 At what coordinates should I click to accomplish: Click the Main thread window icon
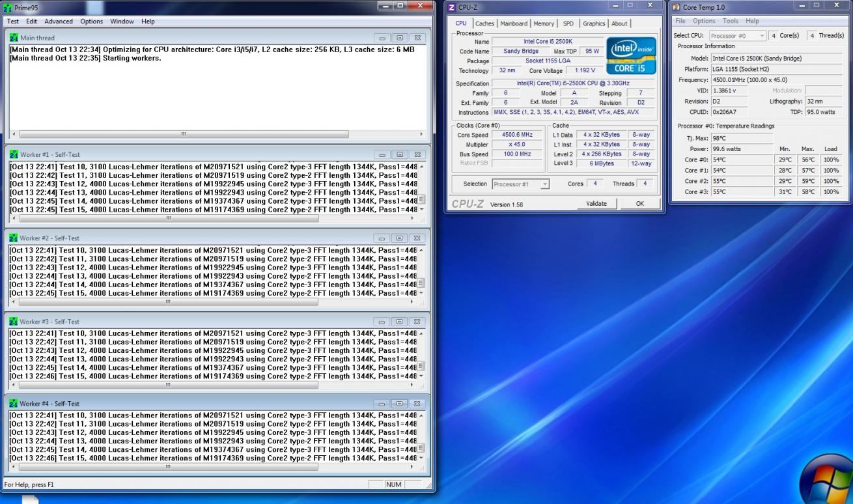[x=14, y=38]
